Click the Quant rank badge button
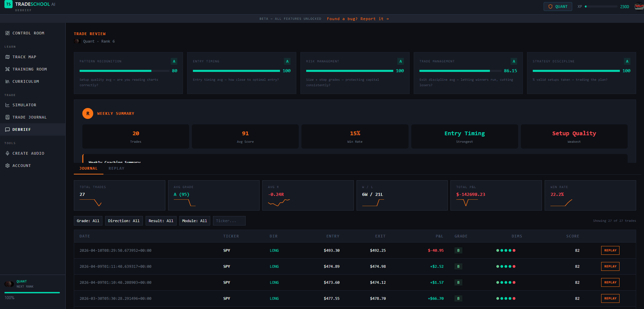 558,6
